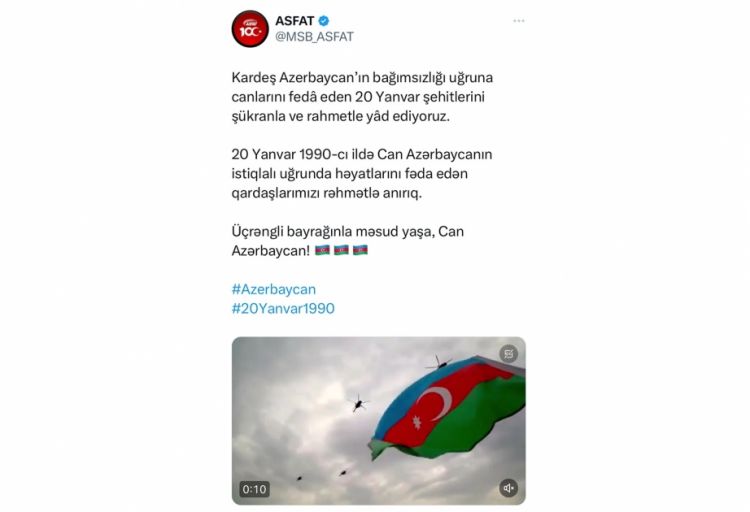
Task: Click the 0:10 video duration badge
Action: (x=254, y=489)
